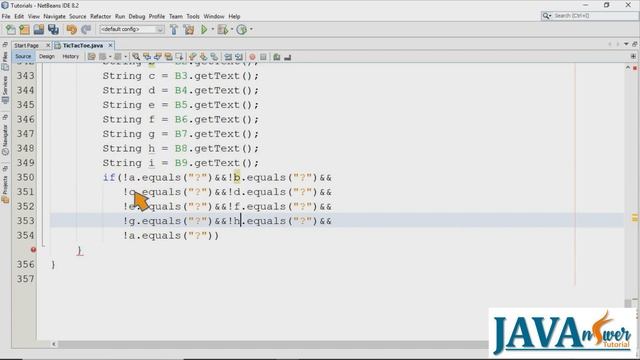Open the Debug Project dropdown arrow
The image size is (640, 360).
pyautogui.click(x=232, y=29)
